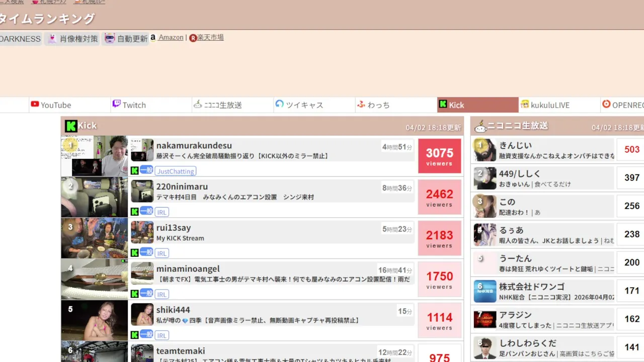Click るぅあ's rank 4 avatar
The image size is (644, 362).
point(485,234)
